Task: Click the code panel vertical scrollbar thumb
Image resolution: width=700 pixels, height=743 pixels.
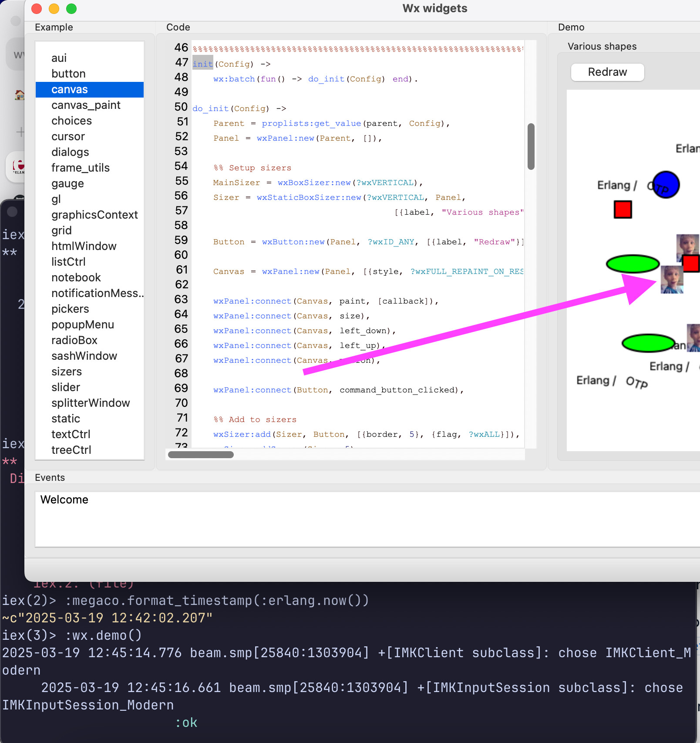Action: point(531,146)
